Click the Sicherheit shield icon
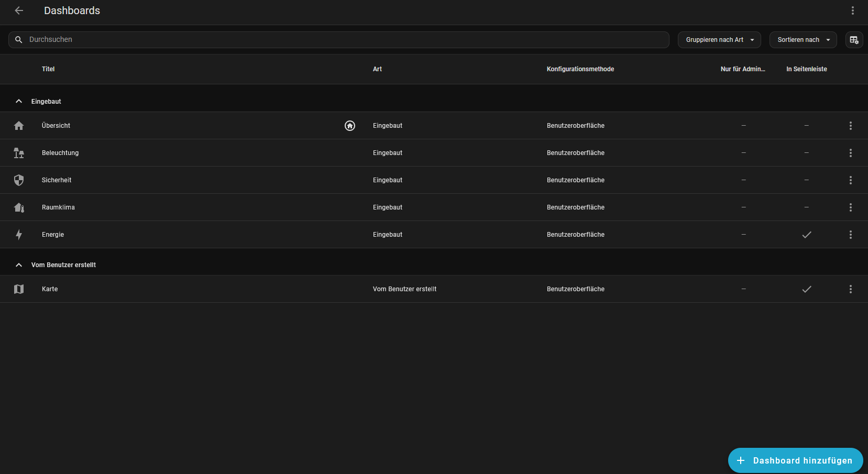The width and height of the screenshot is (868, 474). [x=19, y=180]
